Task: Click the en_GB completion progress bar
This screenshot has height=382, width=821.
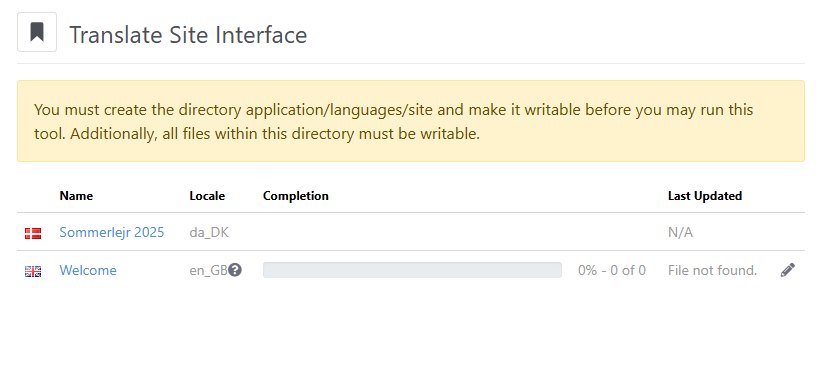Action: [412, 270]
